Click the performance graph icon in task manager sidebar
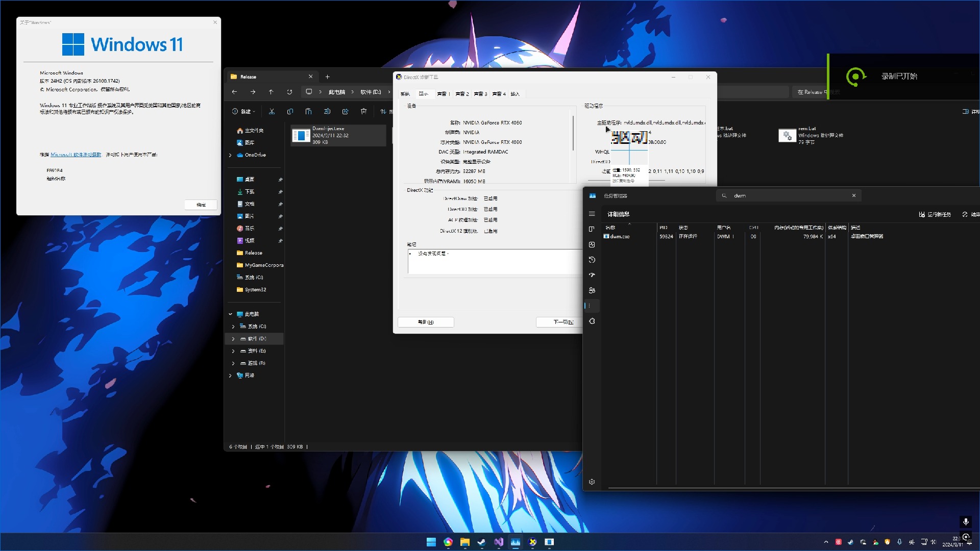Screen dimensions: 980x551 tap(592, 243)
